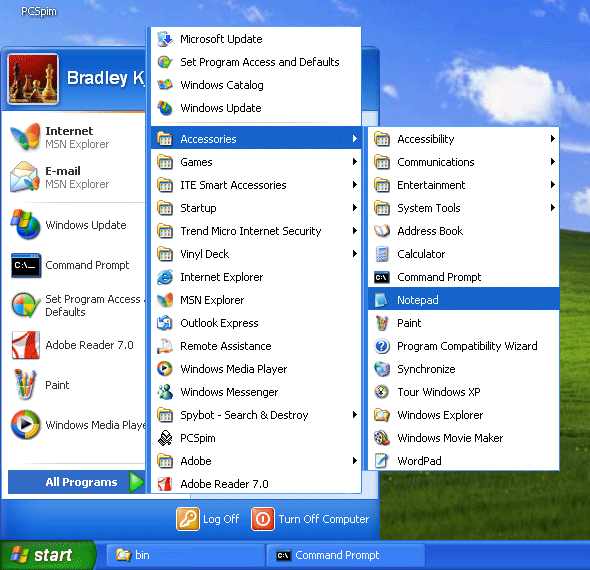The width and height of the screenshot is (590, 570).
Task: Click the user account chess picture
Action: [33, 79]
